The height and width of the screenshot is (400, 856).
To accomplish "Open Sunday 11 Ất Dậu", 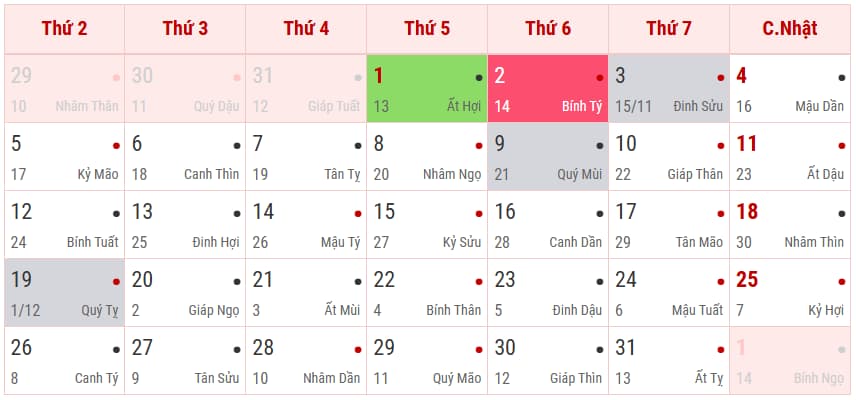I will (790, 157).
